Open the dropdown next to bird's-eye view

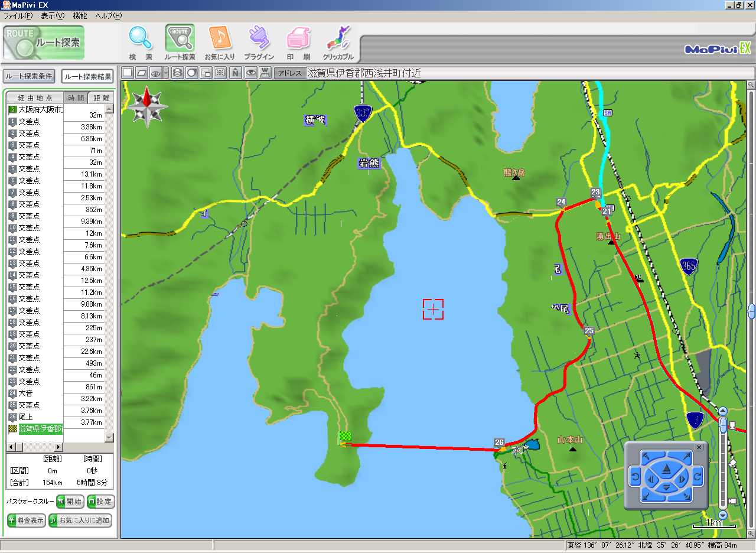pyautogui.click(x=166, y=73)
